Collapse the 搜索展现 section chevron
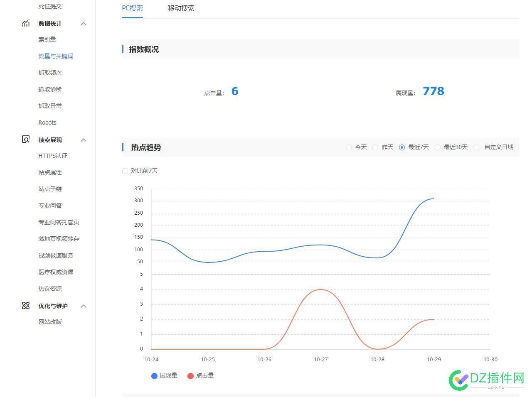 pos(84,140)
